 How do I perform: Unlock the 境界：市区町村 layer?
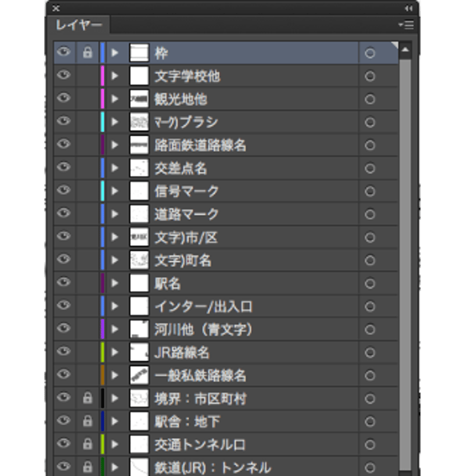coord(87,398)
